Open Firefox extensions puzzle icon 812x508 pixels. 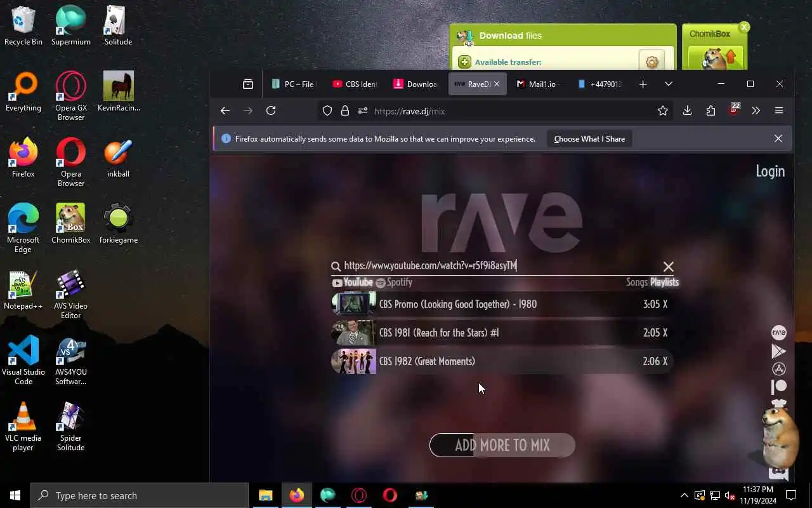point(710,110)
